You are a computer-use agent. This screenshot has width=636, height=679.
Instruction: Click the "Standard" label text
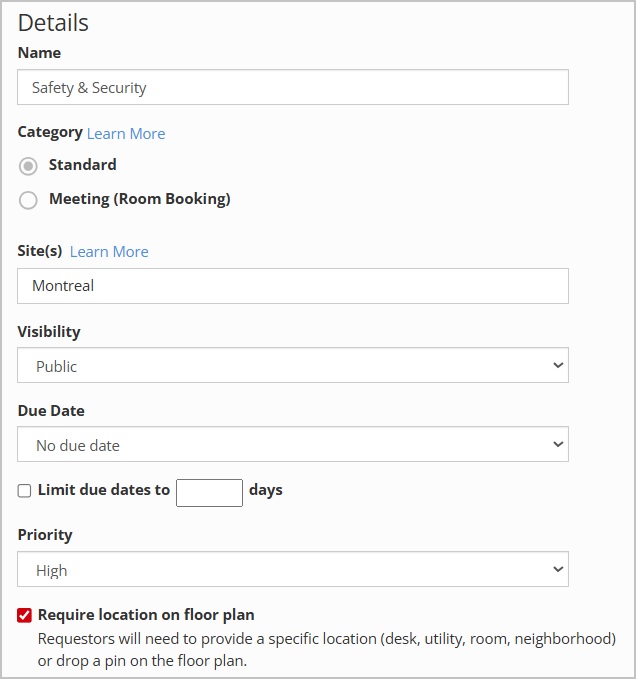(x=82, y=165)
